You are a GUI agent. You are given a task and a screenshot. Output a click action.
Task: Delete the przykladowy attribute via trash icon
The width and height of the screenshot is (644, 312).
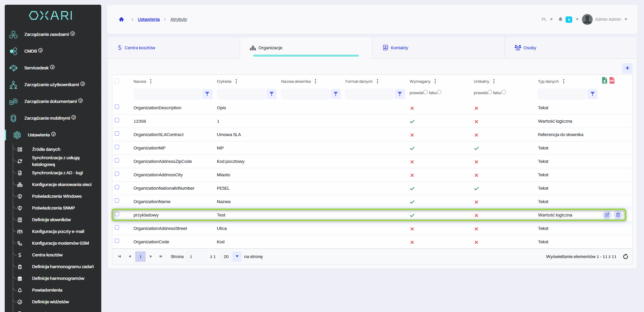click(x=618, y=215)
